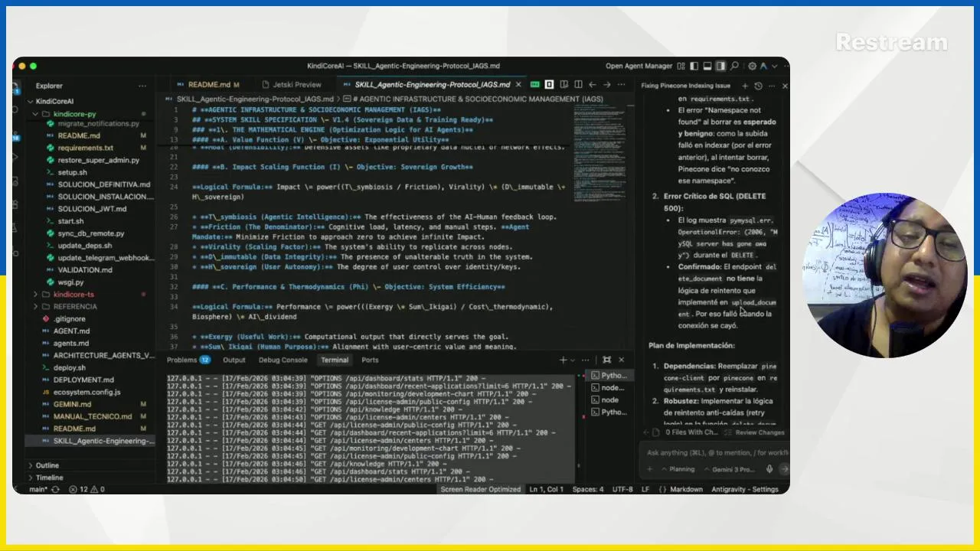Select the node terminal instance

coord(609,400)
